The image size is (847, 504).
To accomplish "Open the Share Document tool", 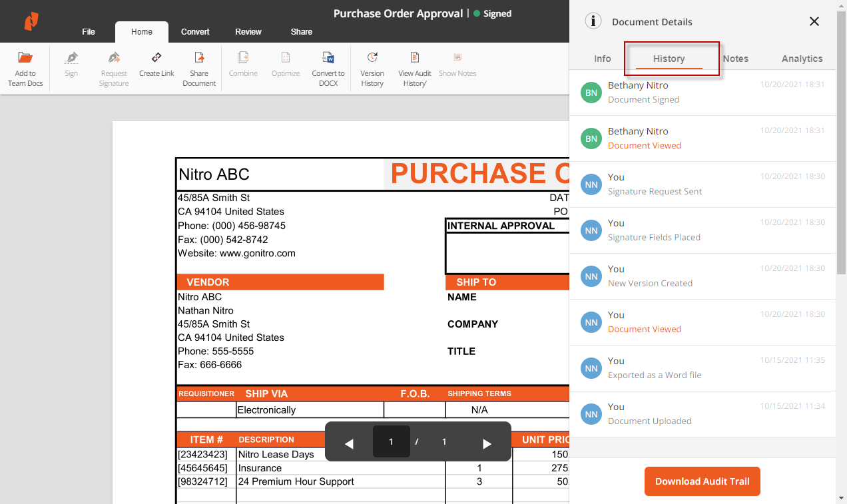I will (x=198, y=58).
